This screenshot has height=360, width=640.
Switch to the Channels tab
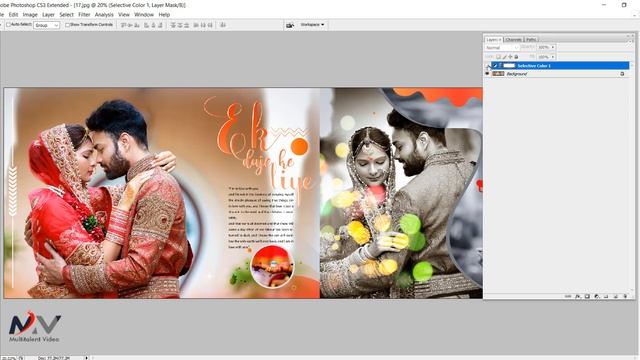coord(513,40)
